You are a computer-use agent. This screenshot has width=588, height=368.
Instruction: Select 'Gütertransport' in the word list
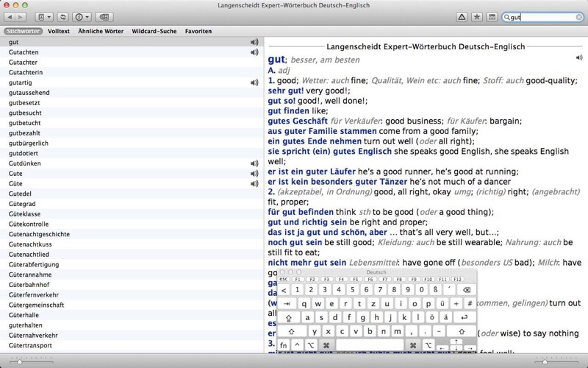pyautogui.click(x=132, y=345)
